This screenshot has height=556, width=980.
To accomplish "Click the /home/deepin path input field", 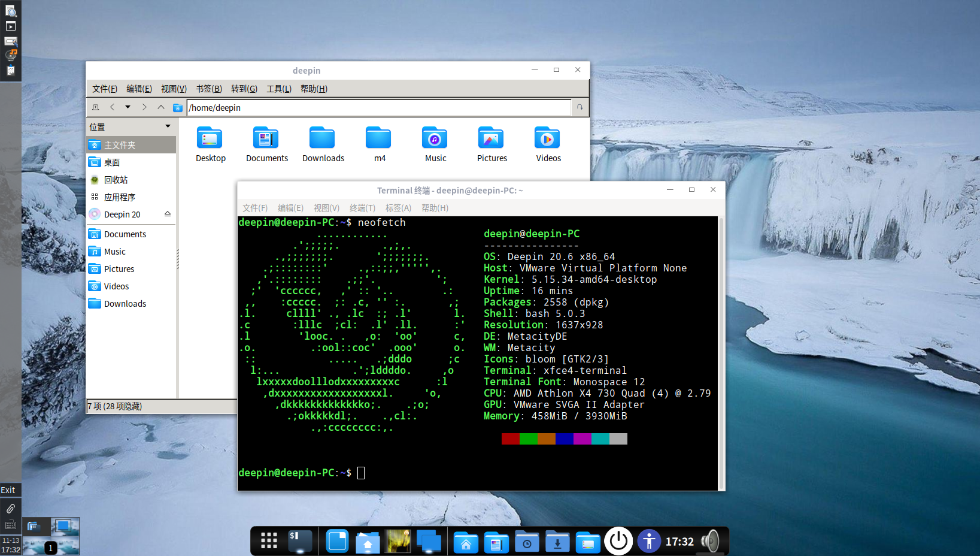I will click(x=378, y=108).
